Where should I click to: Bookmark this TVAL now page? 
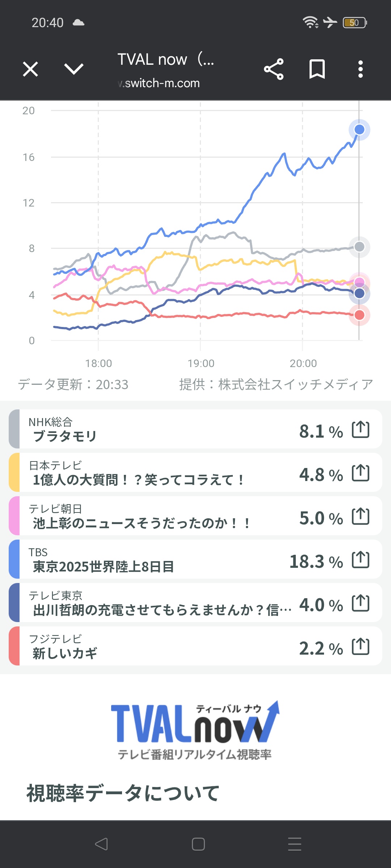pos(317,69)
